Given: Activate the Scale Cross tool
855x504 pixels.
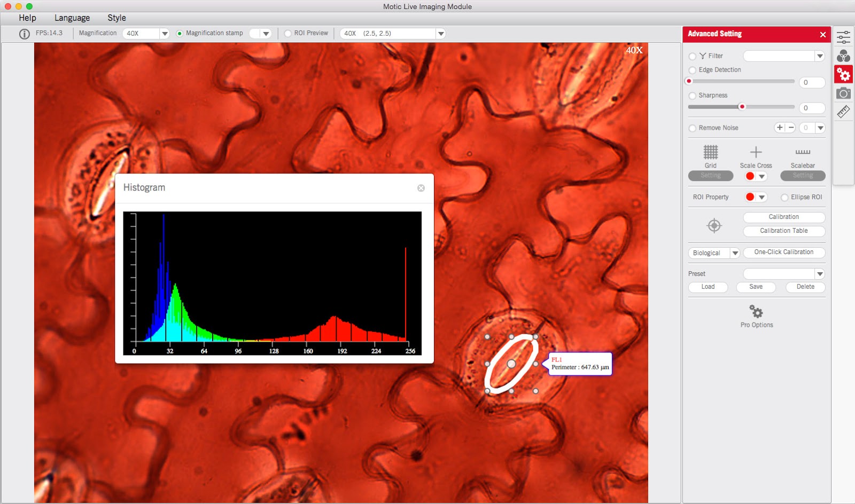Looking at the screenshot, I should click(756, 151).
